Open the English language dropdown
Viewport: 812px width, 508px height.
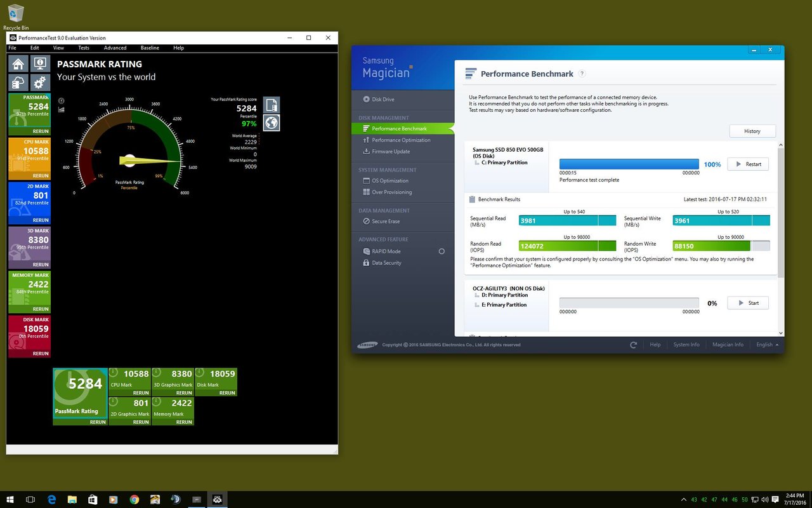point(767,345)
